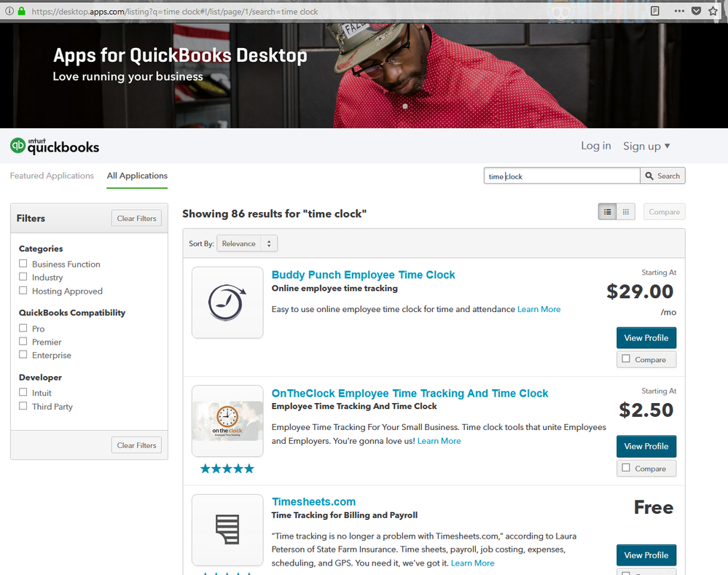Click the site info icon in address bar
Image resolution: width=728 pixels, height=575 pixels.
(9, 11)
